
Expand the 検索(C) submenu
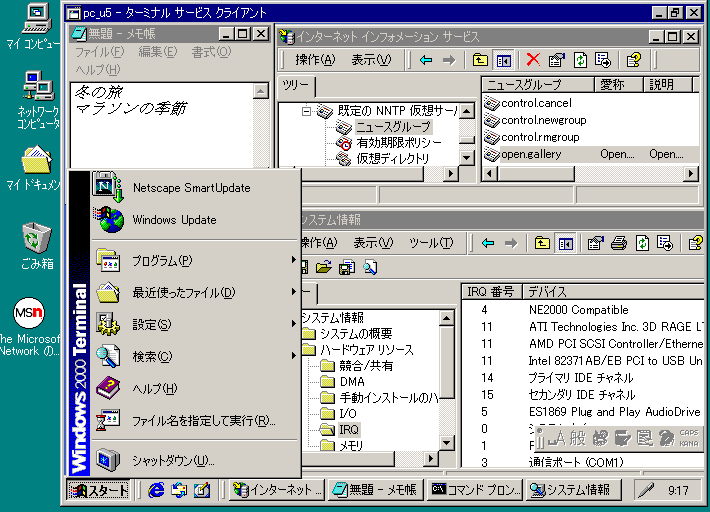click(x=196, y=356)
